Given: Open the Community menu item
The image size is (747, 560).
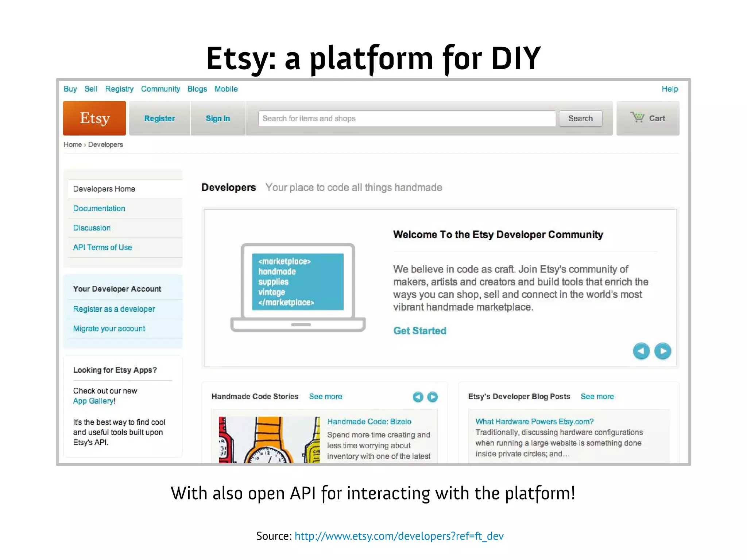Looking at the screenshot, I should click(x=160, y=89).
